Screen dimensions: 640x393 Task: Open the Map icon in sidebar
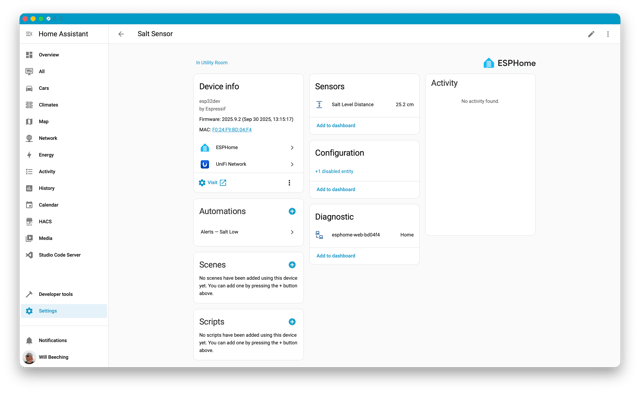[29, 122]
